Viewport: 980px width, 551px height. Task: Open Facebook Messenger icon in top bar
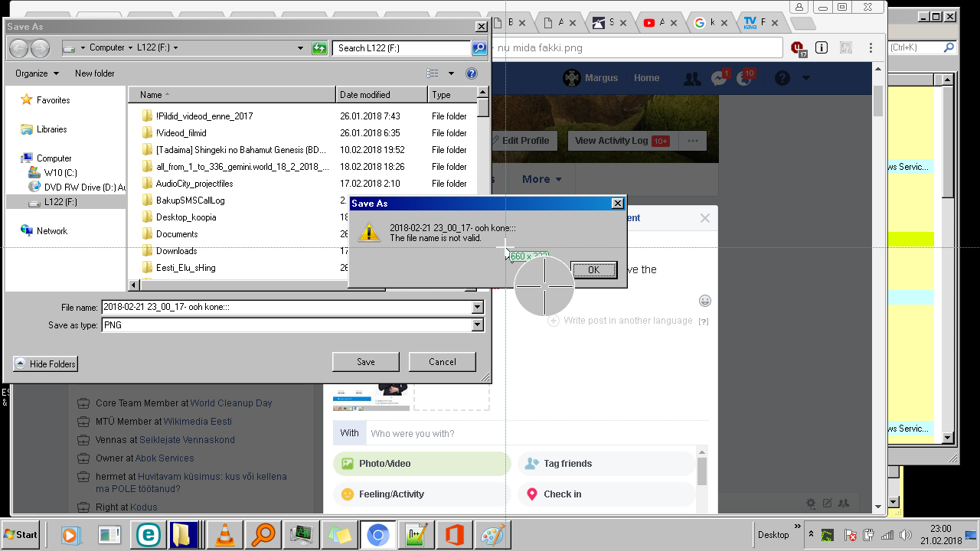[718, 78]
